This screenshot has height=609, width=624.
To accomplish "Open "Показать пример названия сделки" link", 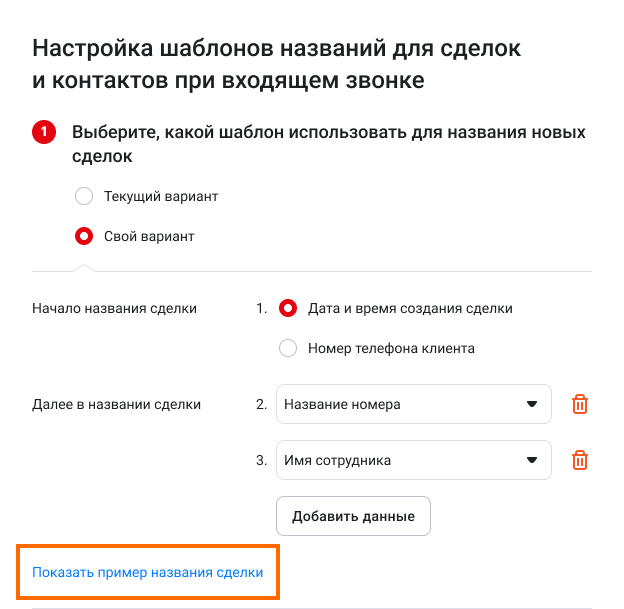I will (148, 573).
